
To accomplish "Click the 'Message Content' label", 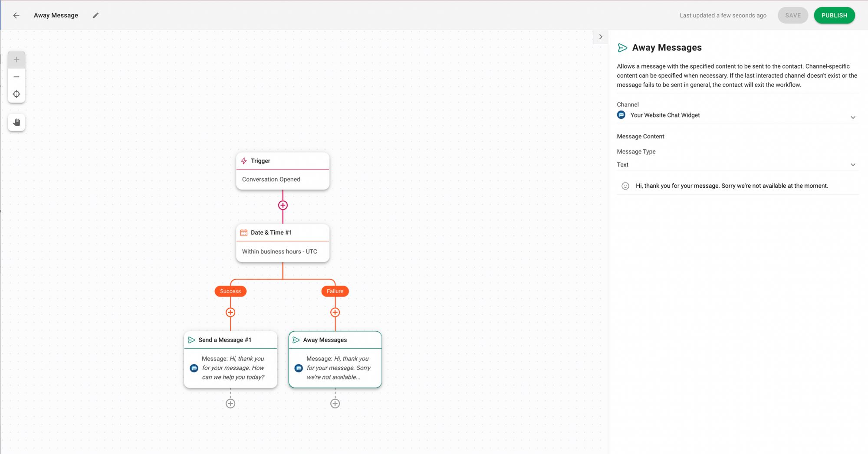I will pyautogui.click(x=641, y=137).
